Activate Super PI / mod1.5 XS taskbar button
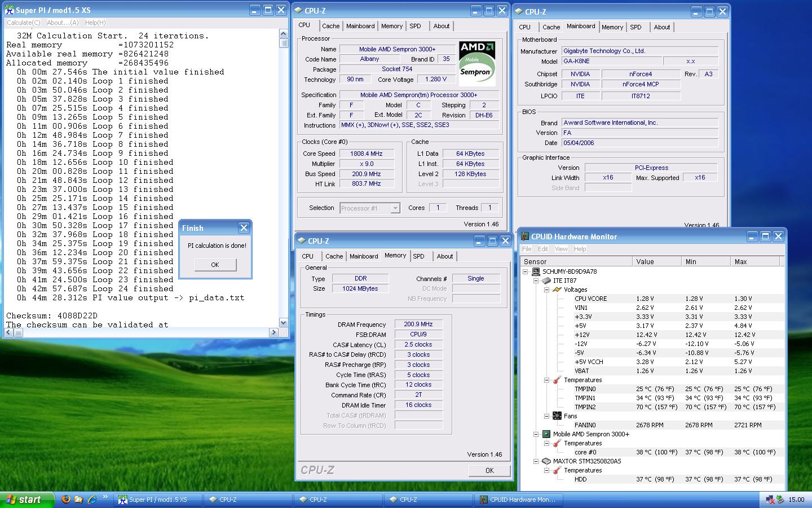Screen dimensions: 812x508 tap(157, 500)
